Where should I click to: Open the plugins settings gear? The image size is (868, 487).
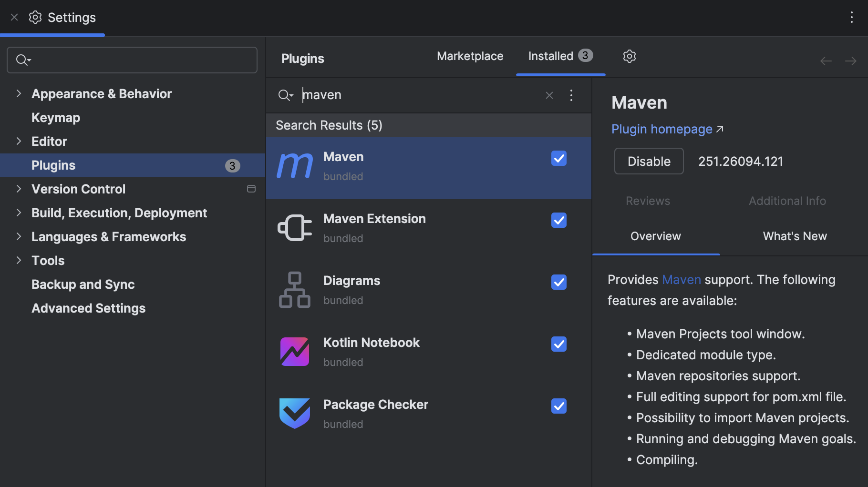(x=629, y=56)
